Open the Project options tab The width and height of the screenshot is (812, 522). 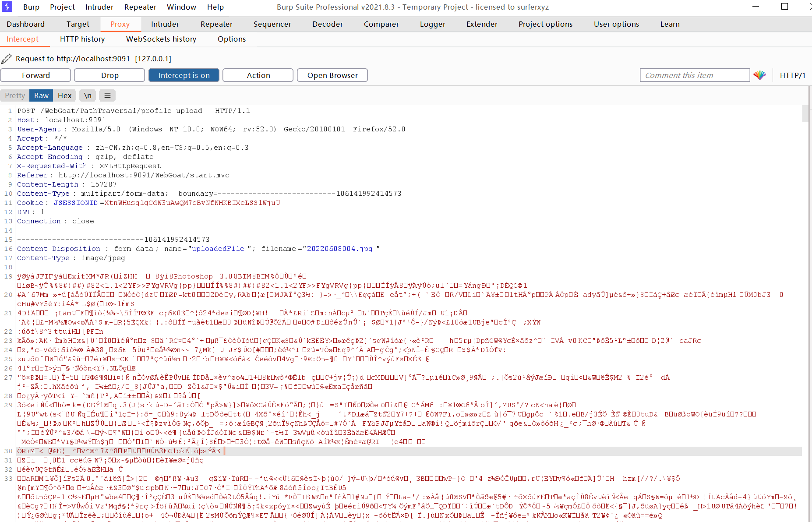point(545,24)
